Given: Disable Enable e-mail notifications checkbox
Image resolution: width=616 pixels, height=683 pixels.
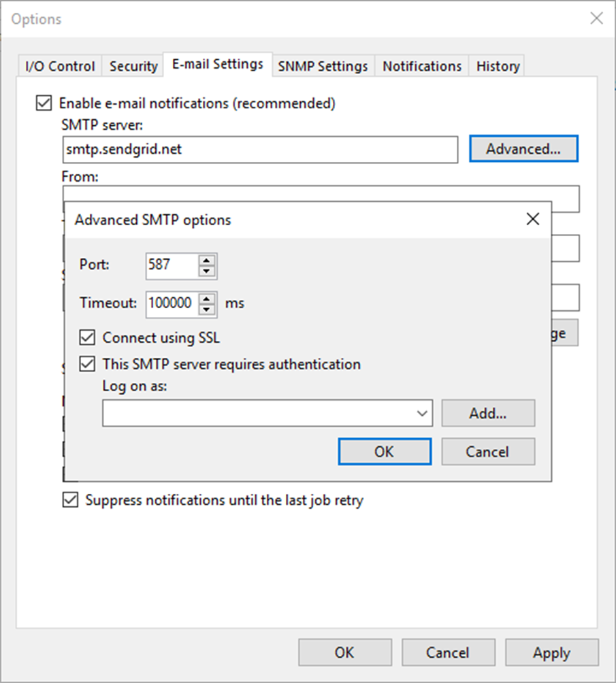Looking at the screenshot, I should point(44,103).
